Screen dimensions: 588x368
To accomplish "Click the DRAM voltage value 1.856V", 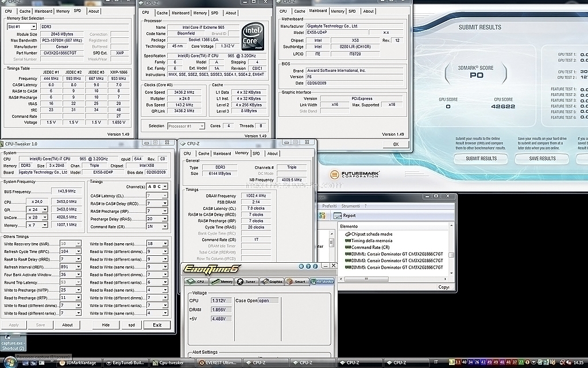I will click(221, 310).
